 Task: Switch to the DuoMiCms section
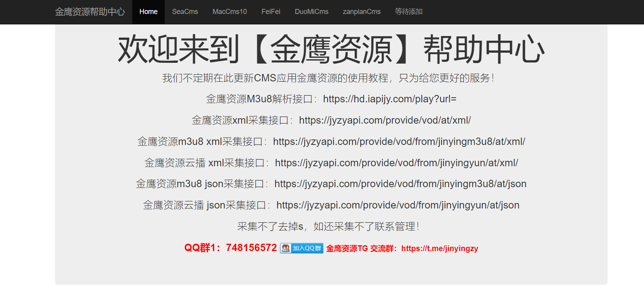click(x=311, y=12)
